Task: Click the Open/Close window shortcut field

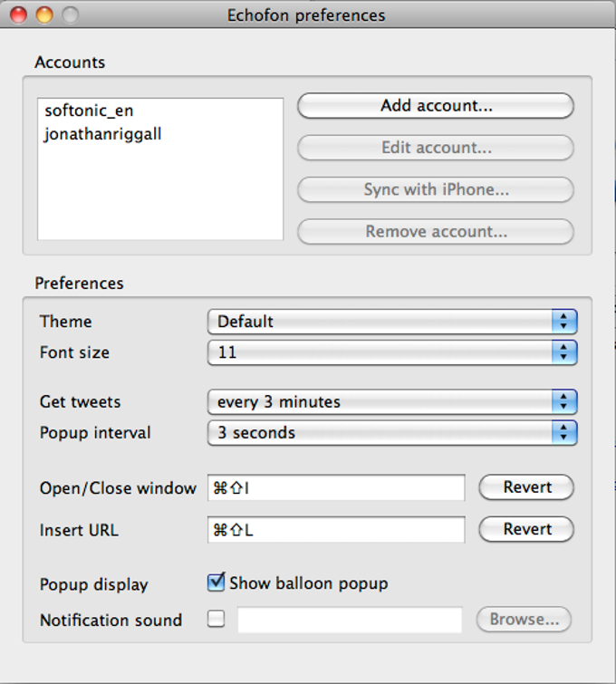Action: point(336,487)
